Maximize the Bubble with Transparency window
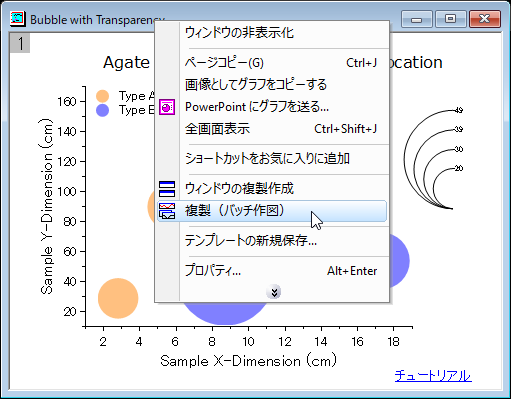The image size is (511, 399). click(451, 19)
